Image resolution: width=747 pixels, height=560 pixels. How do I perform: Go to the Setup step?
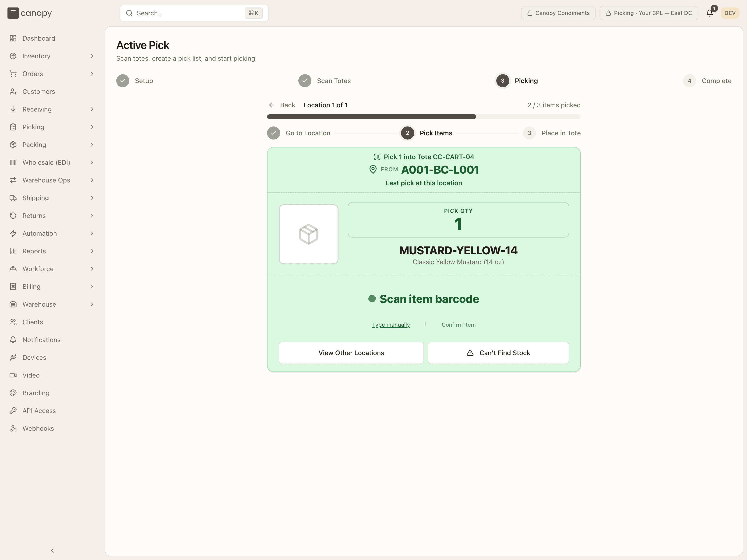135,81
